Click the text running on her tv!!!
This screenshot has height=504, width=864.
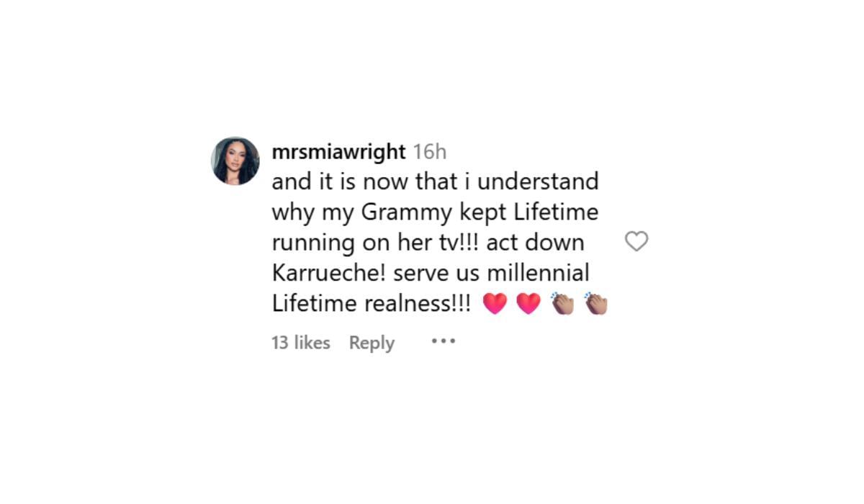click(376, 243)
